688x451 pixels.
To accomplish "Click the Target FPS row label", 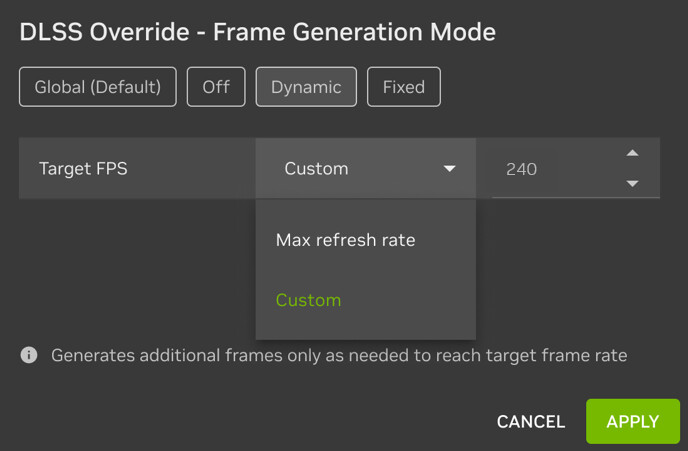I will click(83, 169).
